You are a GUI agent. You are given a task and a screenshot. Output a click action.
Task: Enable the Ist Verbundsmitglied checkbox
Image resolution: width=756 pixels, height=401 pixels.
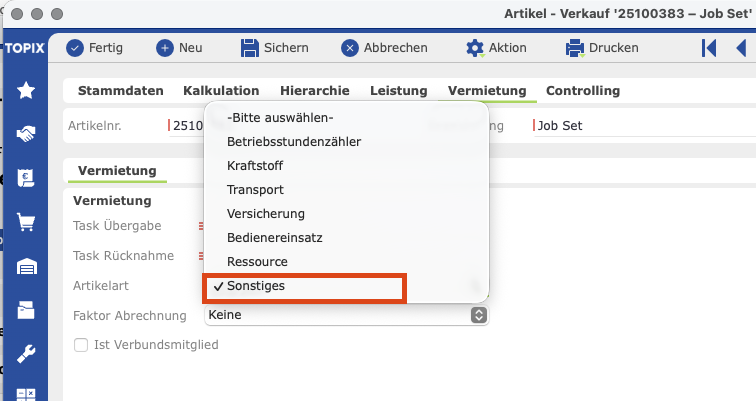click(81, 345)
